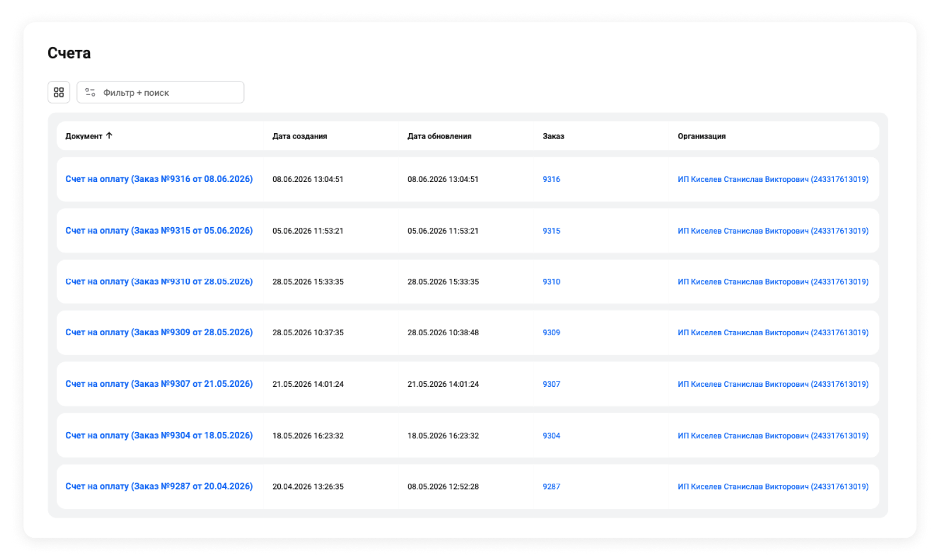Open the grid view settings icon
Image resolution: width=940 pixels, height=560 pixels.
coord(59,92)
